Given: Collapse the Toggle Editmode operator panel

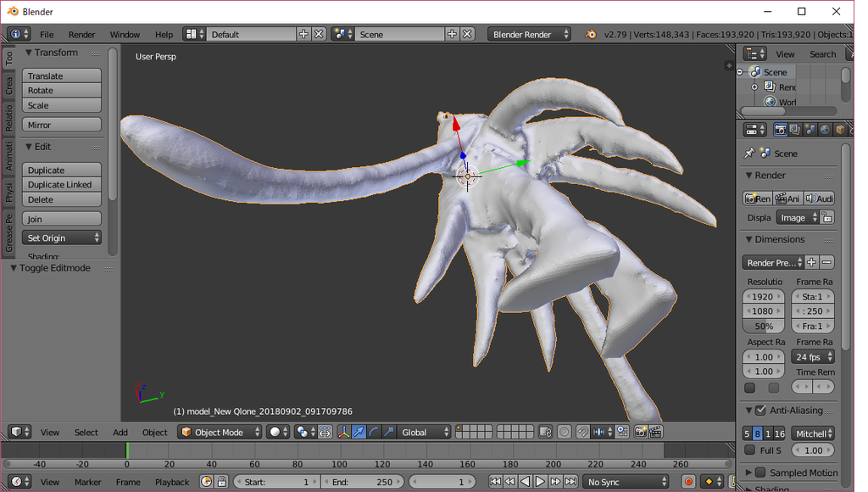Looking at the screenshot, I should pos(14,268).
